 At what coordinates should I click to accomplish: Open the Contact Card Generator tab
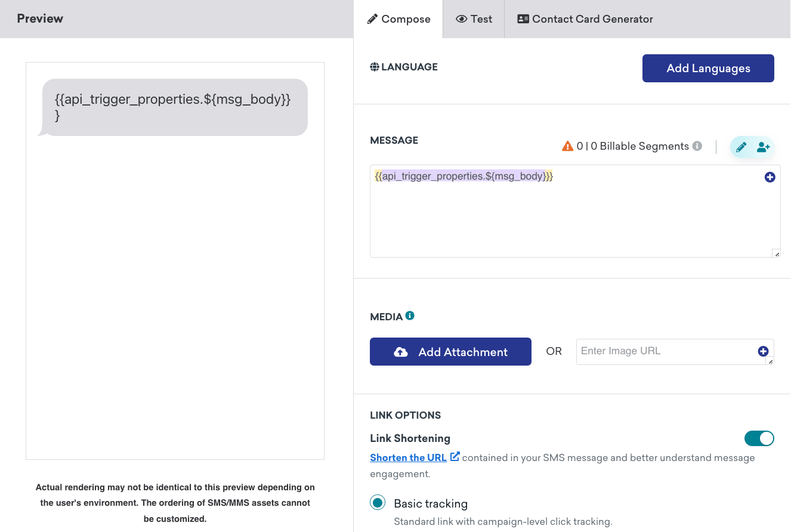point(585,19)
